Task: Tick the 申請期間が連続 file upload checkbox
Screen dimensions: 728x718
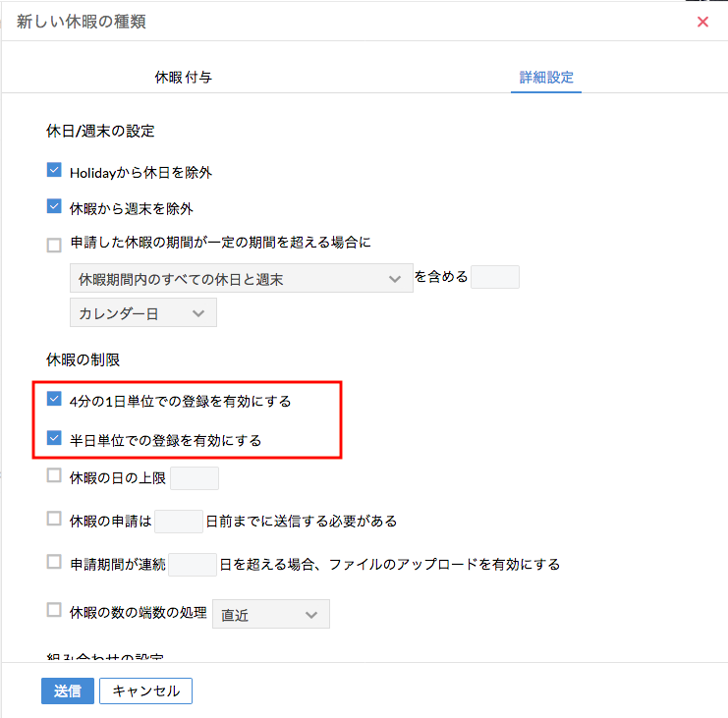Action: click(54, 563)
